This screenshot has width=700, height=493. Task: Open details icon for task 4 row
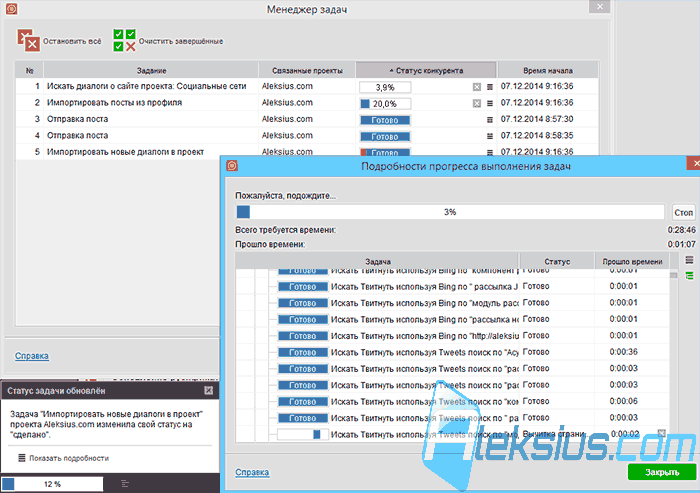click(490, 136)
